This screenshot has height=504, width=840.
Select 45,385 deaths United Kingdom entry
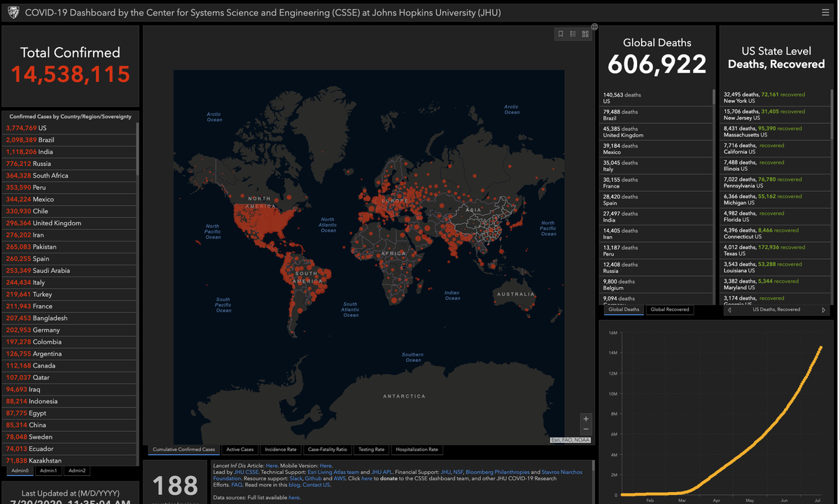[656, 132]
